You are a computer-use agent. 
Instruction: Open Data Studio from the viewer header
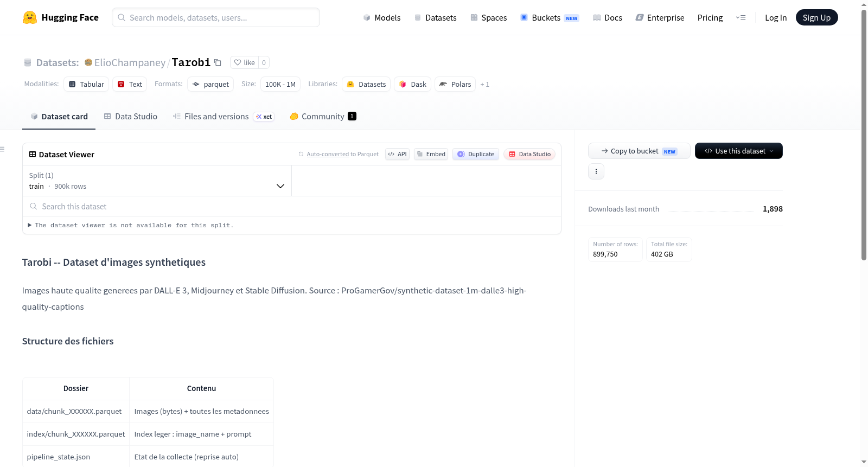(529, 154)
